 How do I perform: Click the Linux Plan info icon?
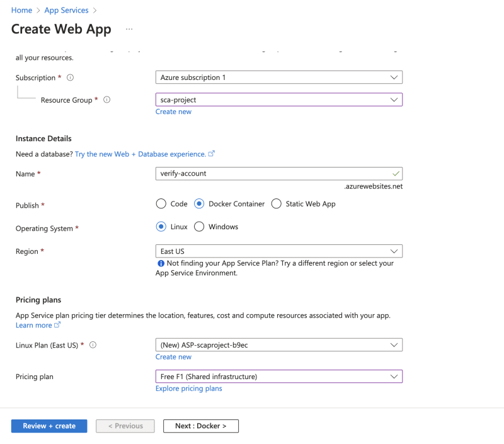click(x=93, y=344)
